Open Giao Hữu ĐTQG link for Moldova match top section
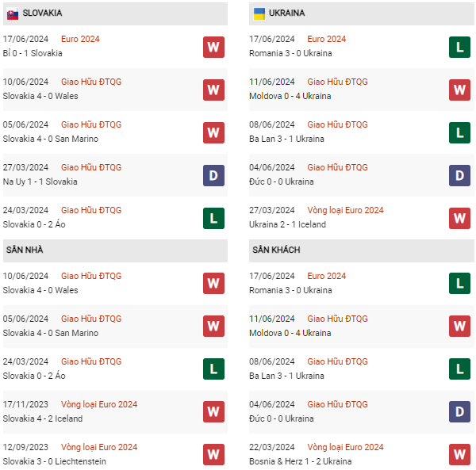 337,82
